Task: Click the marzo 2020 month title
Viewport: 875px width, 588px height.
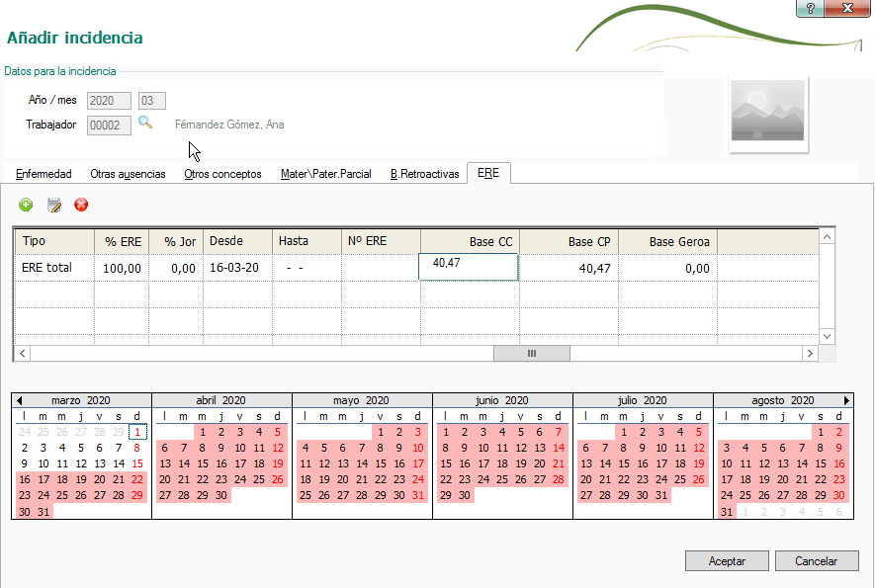Action: (x=81, y=400)
